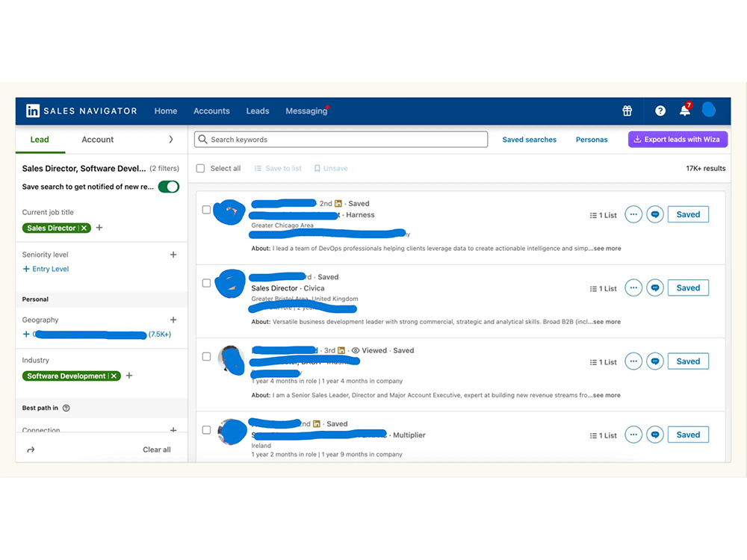747x560 pixels.
Task: Select the Harness lead checkbox
Action: [x=206, y=210]
